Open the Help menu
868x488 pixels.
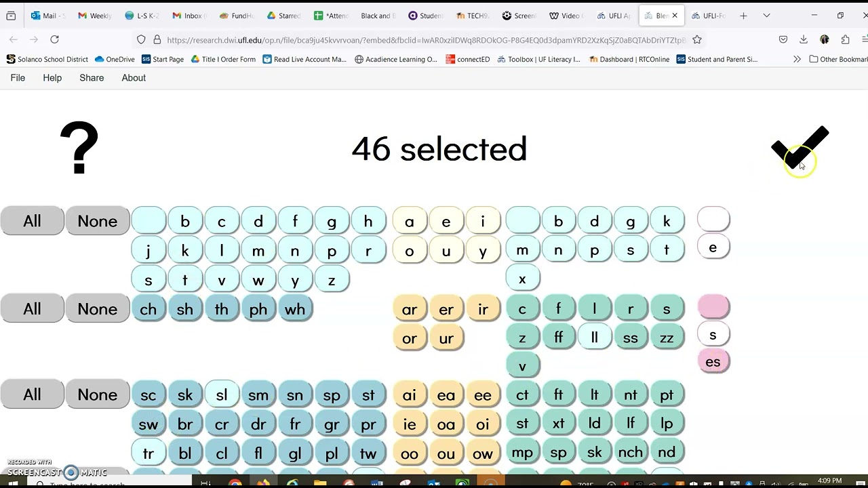(x=52, y=78)
